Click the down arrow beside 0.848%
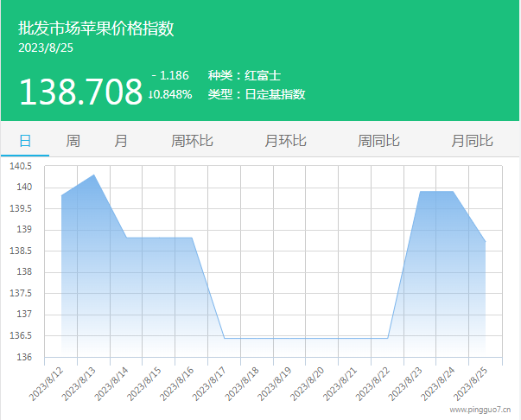521x420 pixels. [x=152, y=94]
